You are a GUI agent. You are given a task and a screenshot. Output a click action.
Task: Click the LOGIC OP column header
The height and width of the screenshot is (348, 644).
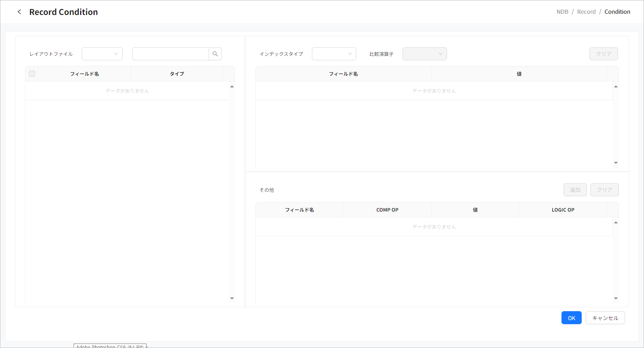[x=563, y=210]
